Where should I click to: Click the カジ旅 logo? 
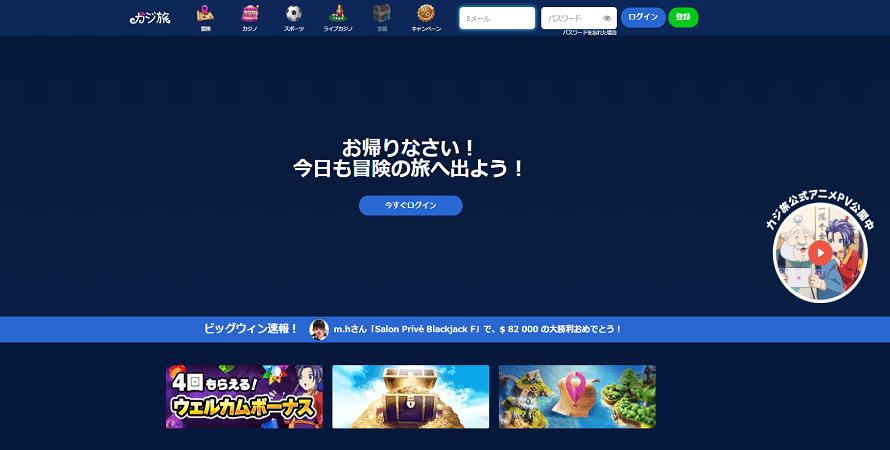pos(150,17)
